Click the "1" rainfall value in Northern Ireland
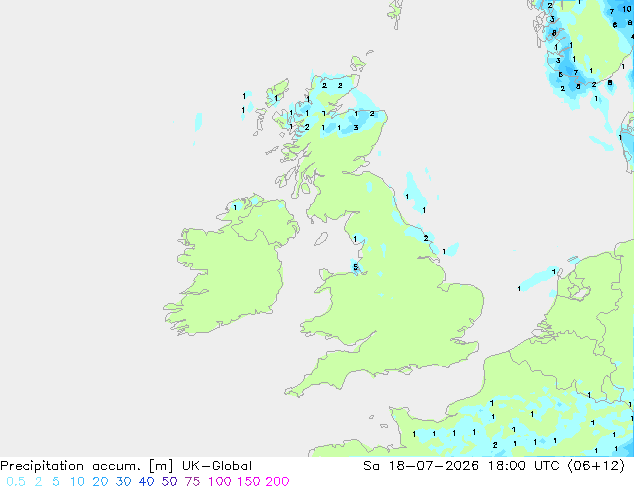The image size is (634, 490). coord(235,207)
